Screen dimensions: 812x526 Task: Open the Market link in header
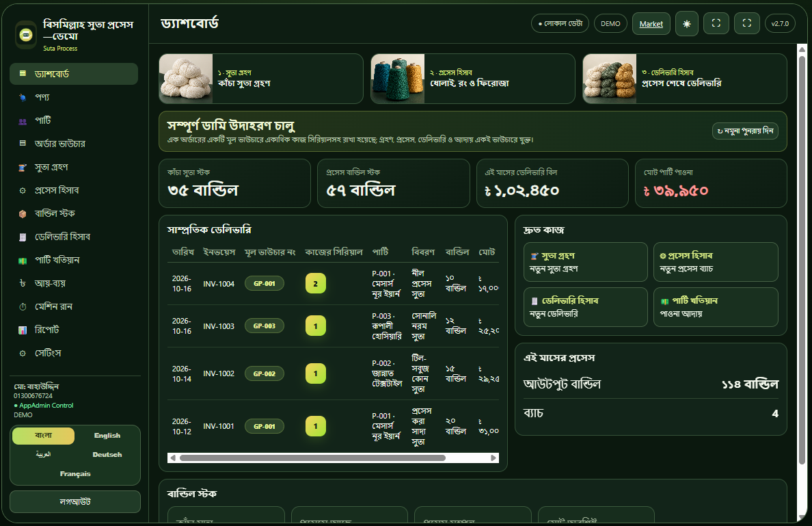[651, 24]
